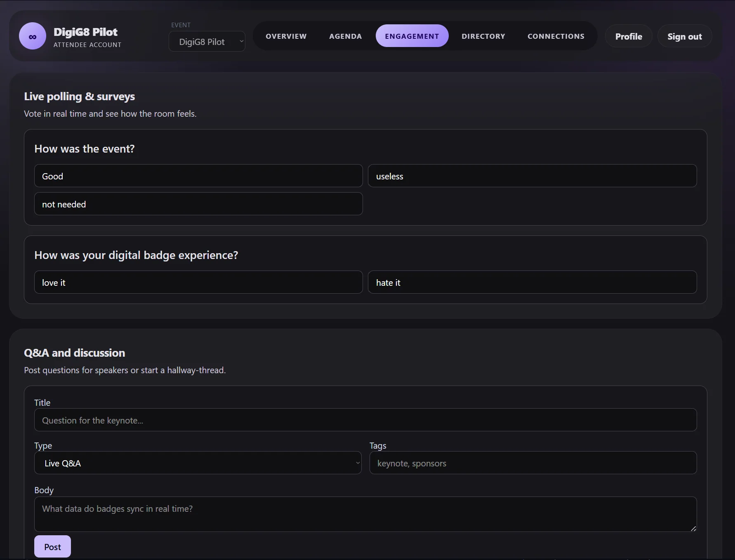735x560 pixels.
Task: Go to the Overview tab
Action: point(286,36)
